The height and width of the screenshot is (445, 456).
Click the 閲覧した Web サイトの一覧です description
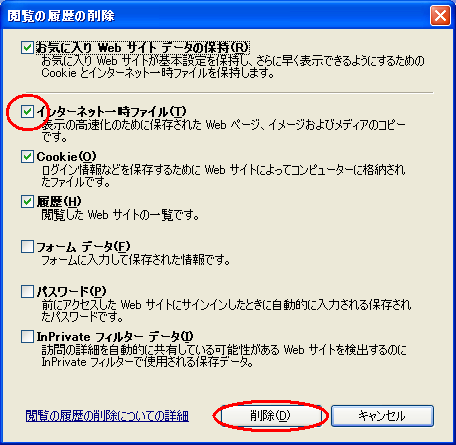120,215
